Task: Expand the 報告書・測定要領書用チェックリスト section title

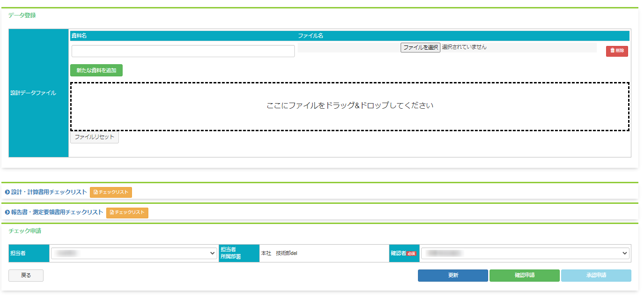Action: click(x=57, y=212)
